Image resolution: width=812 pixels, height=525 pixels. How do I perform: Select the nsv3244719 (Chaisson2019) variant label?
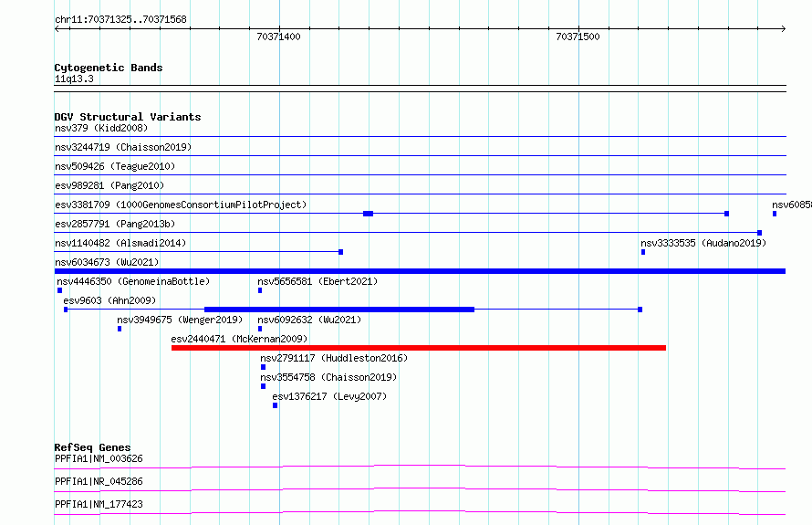[x=123, y=147]
